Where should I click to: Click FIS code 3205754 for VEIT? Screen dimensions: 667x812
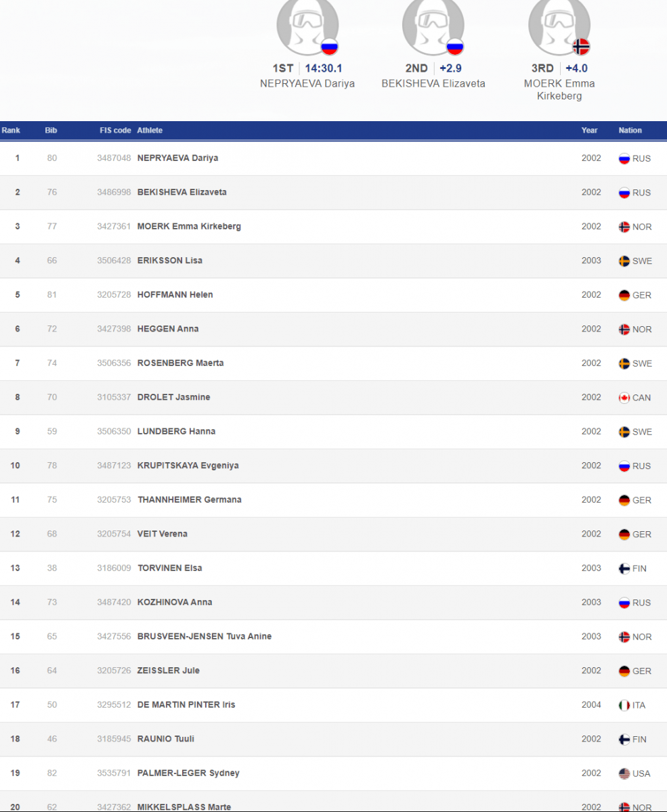[114, 534]
